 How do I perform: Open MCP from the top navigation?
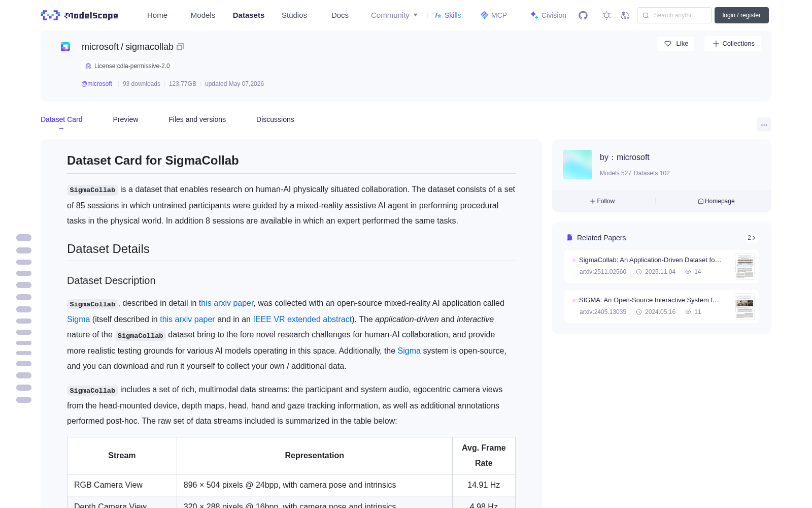(494, 15)
